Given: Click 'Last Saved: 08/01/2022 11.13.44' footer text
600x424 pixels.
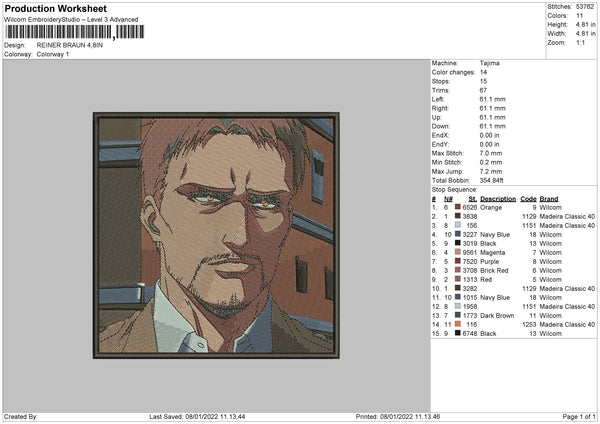Looking at the screenshot, I should tap(197, 417).
